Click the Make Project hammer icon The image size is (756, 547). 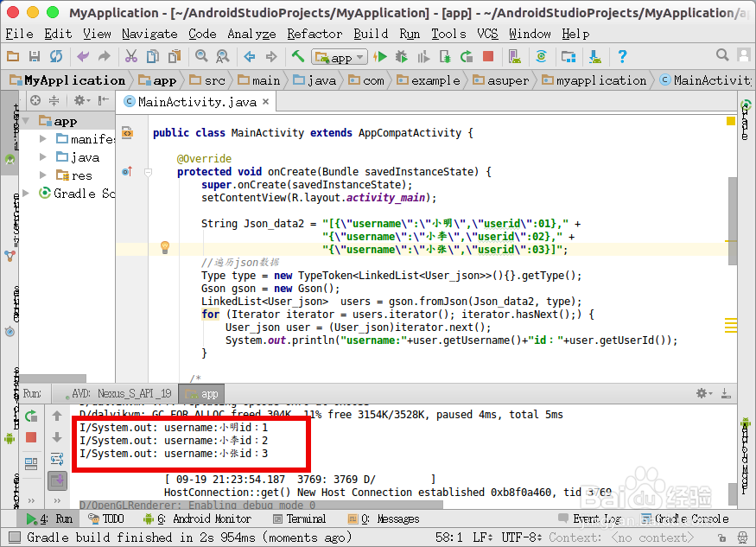tap(298, 56)
